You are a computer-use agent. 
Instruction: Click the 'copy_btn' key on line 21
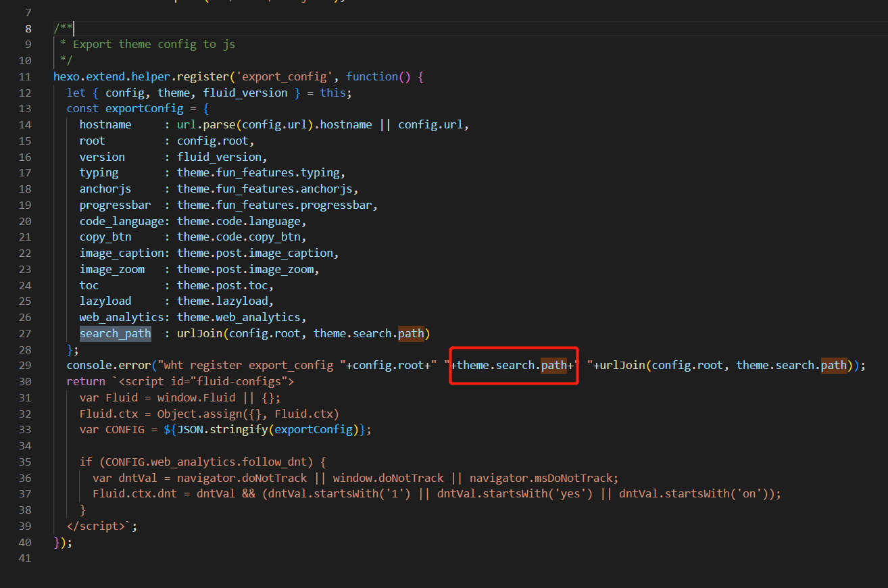pos(105,237)
